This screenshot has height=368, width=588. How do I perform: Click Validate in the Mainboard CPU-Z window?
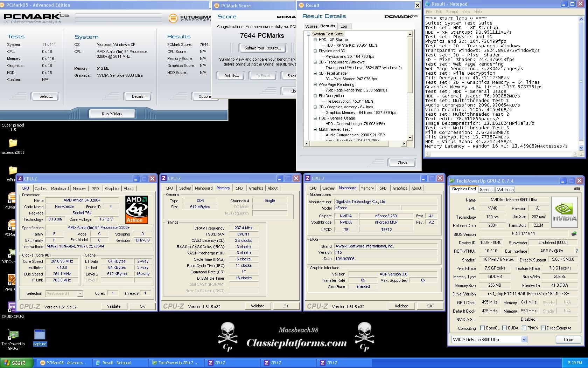[401, 306]
